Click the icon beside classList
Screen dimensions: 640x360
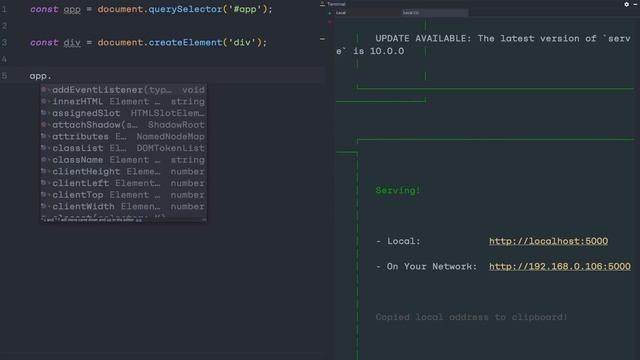click(44, 148)
